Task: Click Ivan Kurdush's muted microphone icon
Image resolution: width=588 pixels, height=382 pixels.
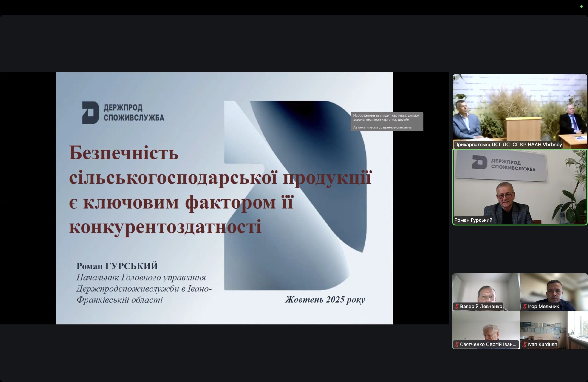Action: tap(525, 345)
